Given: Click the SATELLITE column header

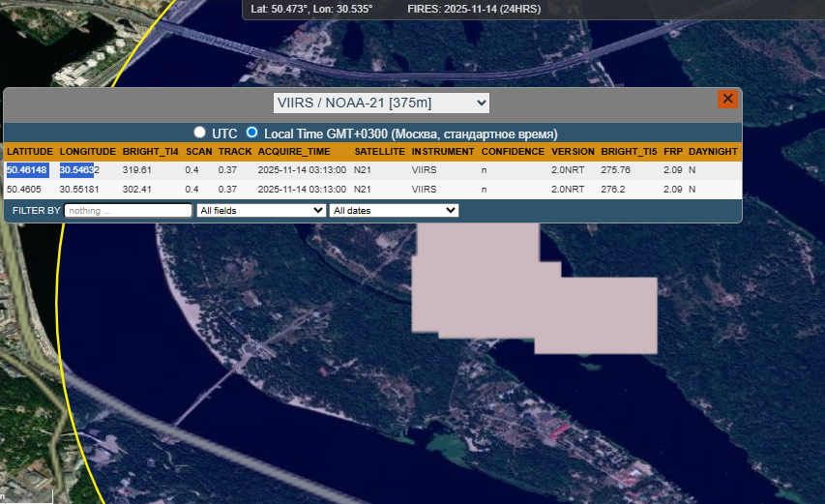Looking at the screenshot, I should point(379,152).
